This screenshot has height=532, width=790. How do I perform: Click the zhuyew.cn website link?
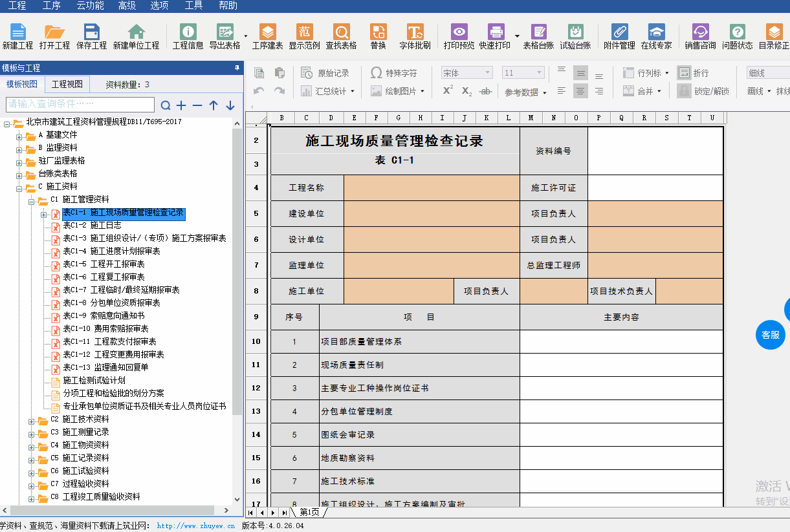195,526
